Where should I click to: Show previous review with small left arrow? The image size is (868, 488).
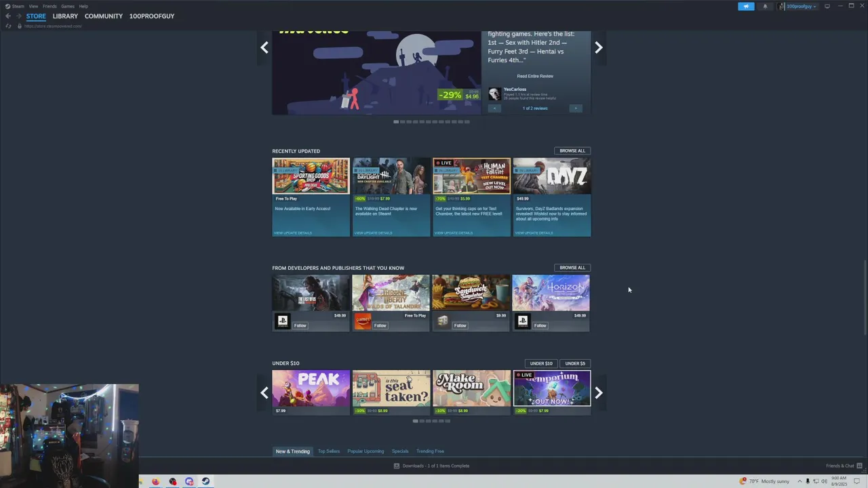[494, 108]
